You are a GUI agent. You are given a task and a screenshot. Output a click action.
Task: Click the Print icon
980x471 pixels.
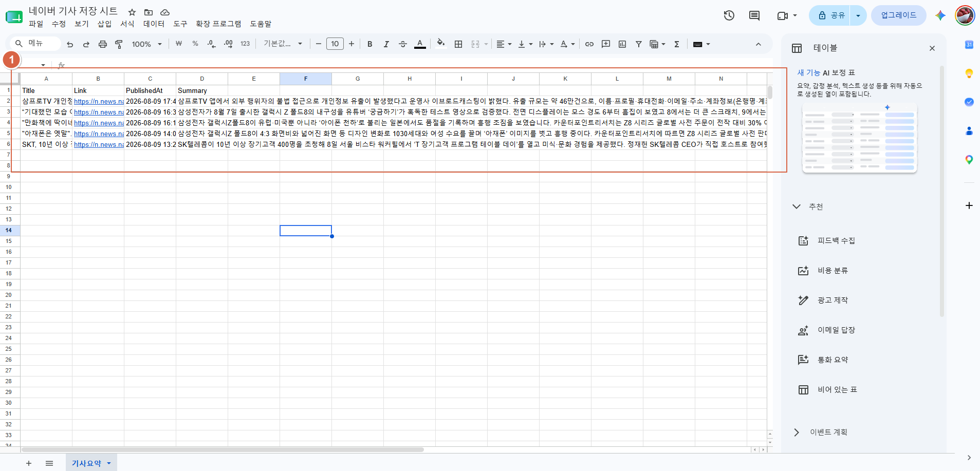(103, 44)
